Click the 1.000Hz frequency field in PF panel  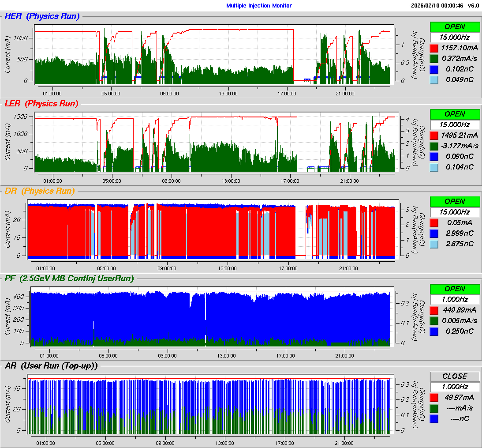click(x=455, y=299)
